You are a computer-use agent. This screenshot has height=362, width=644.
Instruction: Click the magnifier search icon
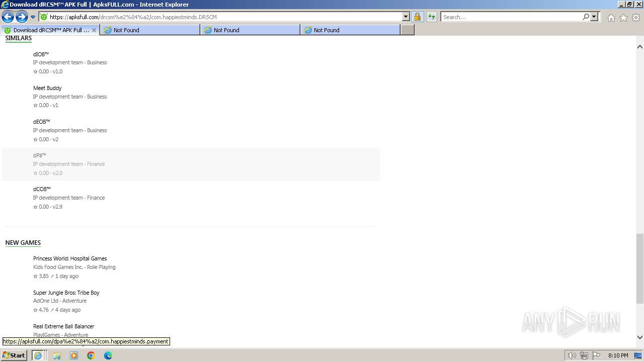coord(586,17)
